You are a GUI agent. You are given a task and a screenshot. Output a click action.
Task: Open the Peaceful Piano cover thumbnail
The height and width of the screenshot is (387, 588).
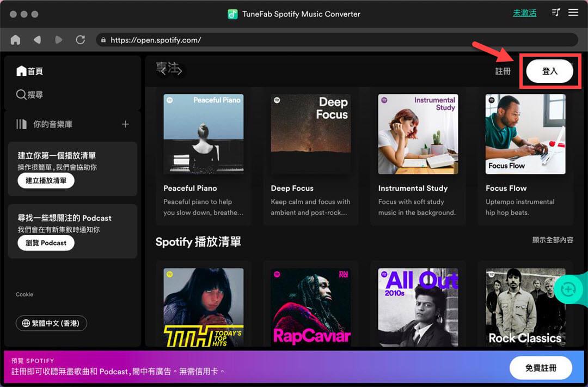(x=204, y=134)
